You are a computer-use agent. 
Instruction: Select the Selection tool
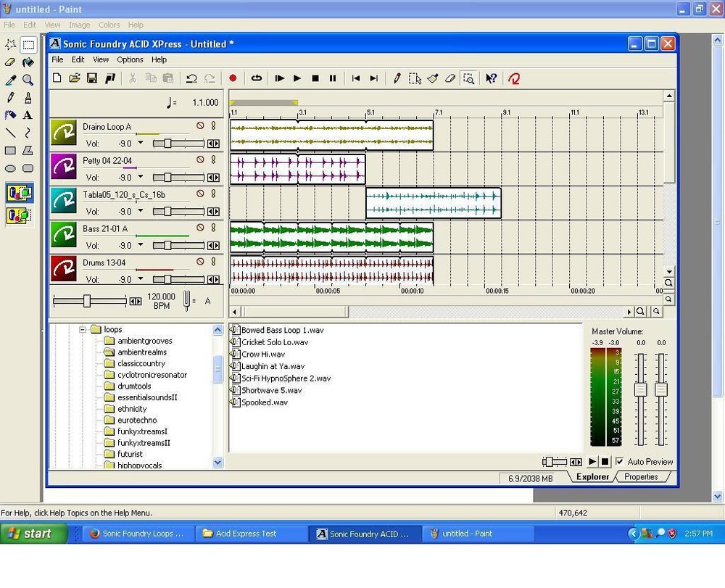[415, 78]
